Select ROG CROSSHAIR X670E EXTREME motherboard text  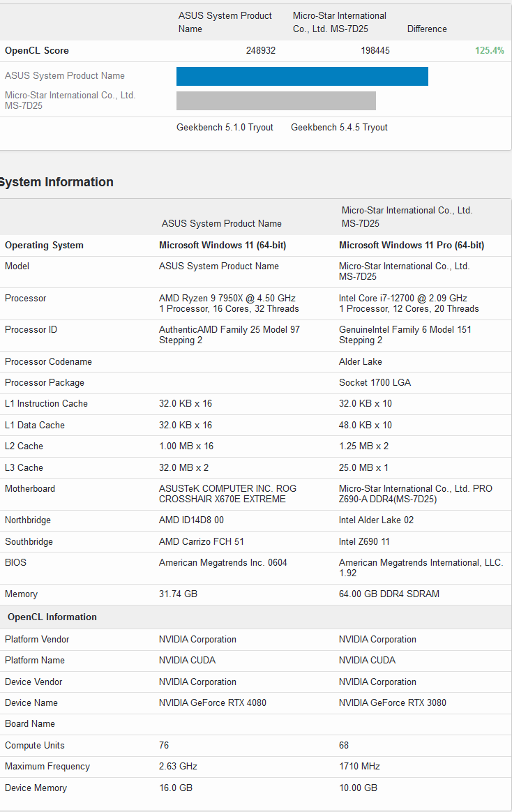point(228,494)
